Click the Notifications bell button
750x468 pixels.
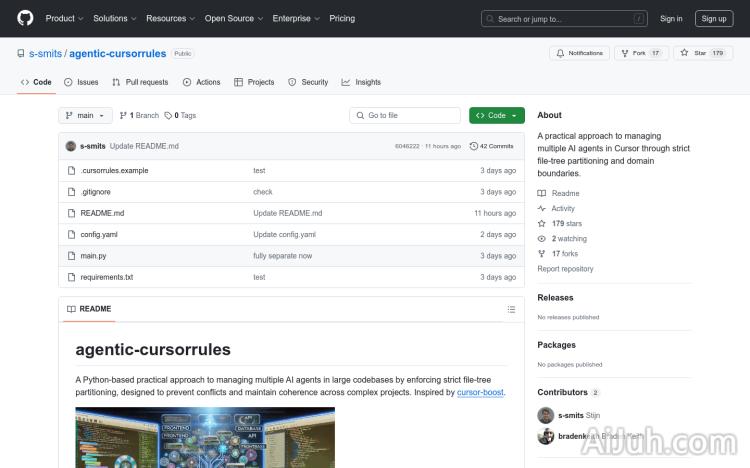point(579,53)
